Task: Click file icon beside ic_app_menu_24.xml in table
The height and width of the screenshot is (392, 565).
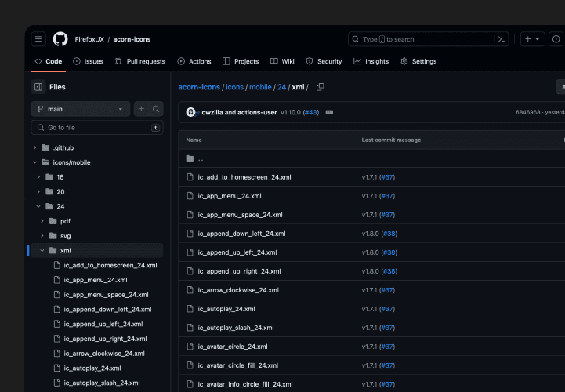Action: (x=190, y=196)
